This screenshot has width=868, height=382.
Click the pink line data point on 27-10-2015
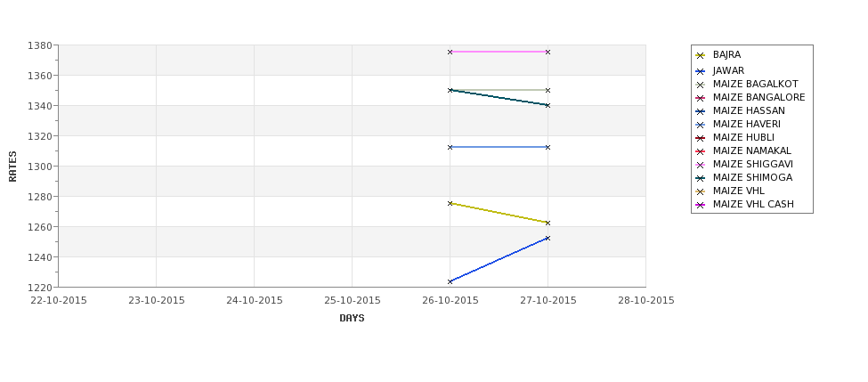548,52
